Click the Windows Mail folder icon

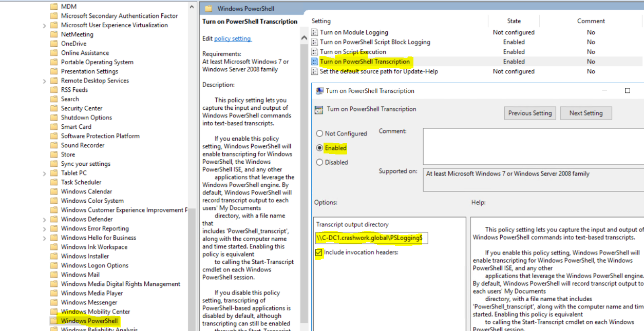(x=54, y=275)
